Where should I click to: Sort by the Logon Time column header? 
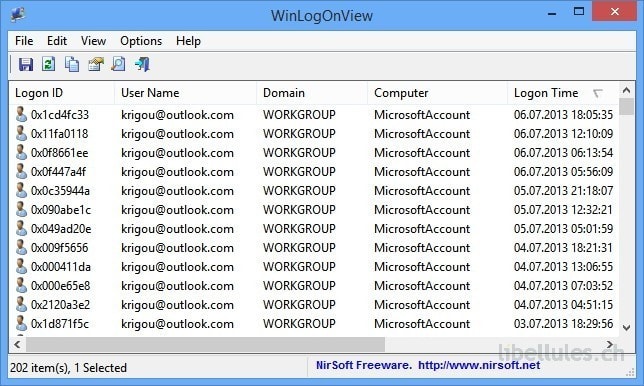(x=563, y=93)
